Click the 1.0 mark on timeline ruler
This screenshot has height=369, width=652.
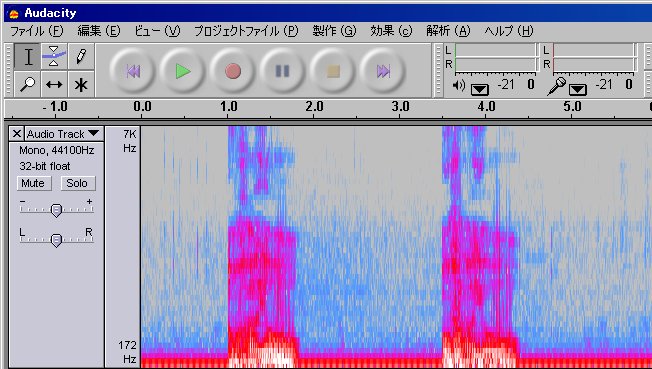click(x=229, y=107)
